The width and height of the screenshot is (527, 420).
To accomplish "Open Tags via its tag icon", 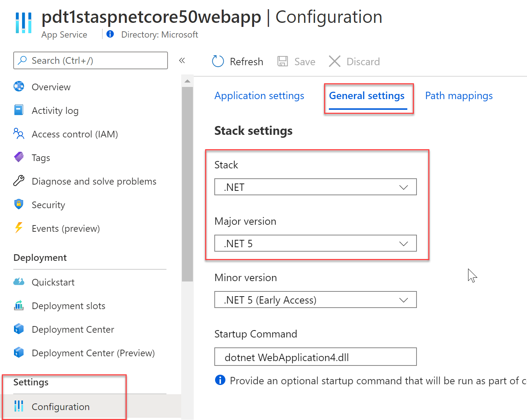I will pos(19,157).
